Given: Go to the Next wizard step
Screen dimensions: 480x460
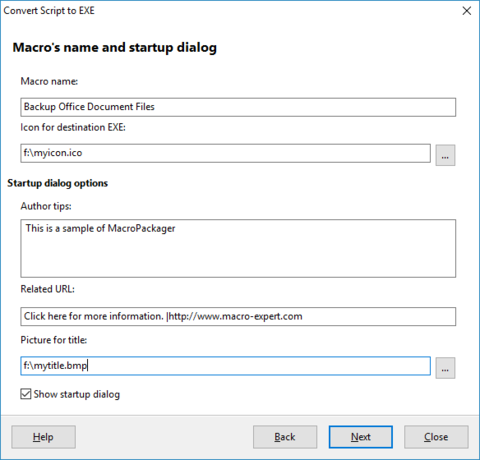Looking at the screenshot, I should [x=361, y=437].
